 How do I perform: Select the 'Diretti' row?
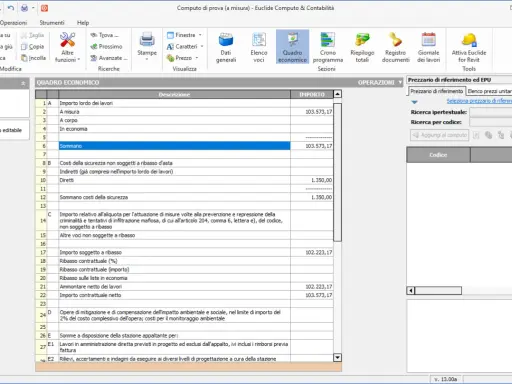(x=184, y=180)
